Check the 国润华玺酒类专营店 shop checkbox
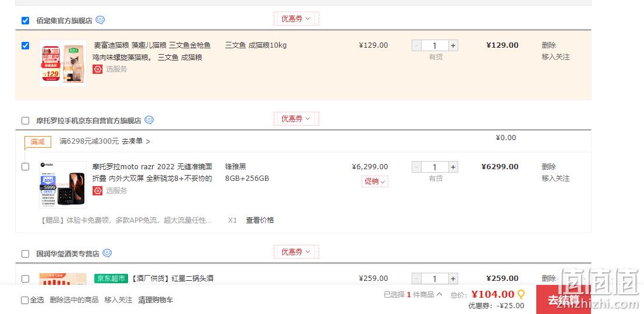 [26, 254]
